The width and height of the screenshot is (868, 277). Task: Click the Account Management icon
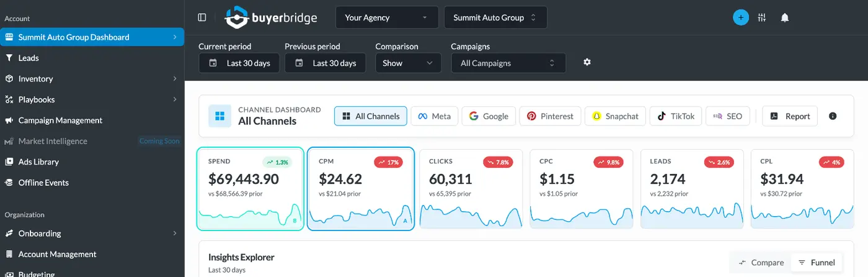(9, 254)
